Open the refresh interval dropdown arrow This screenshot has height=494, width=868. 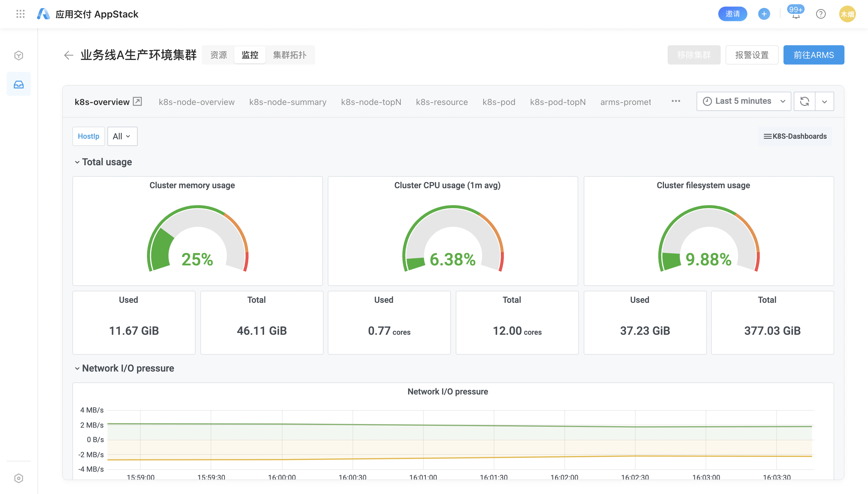(x=824, y=101)
